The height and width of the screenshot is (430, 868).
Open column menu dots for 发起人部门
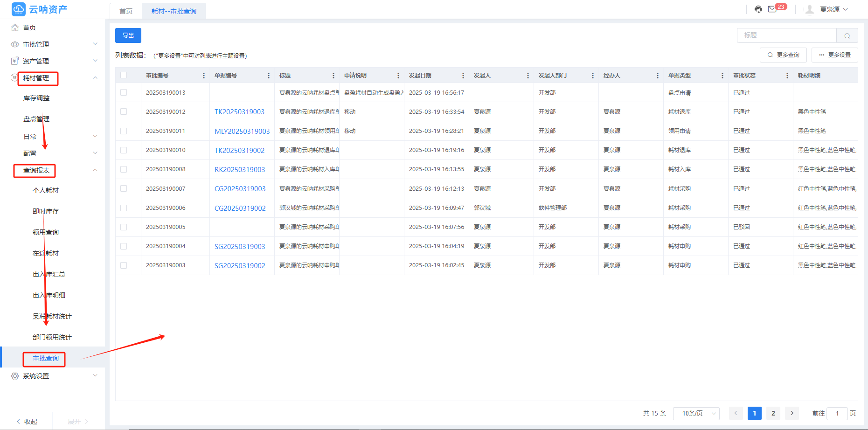click(593, 76)
